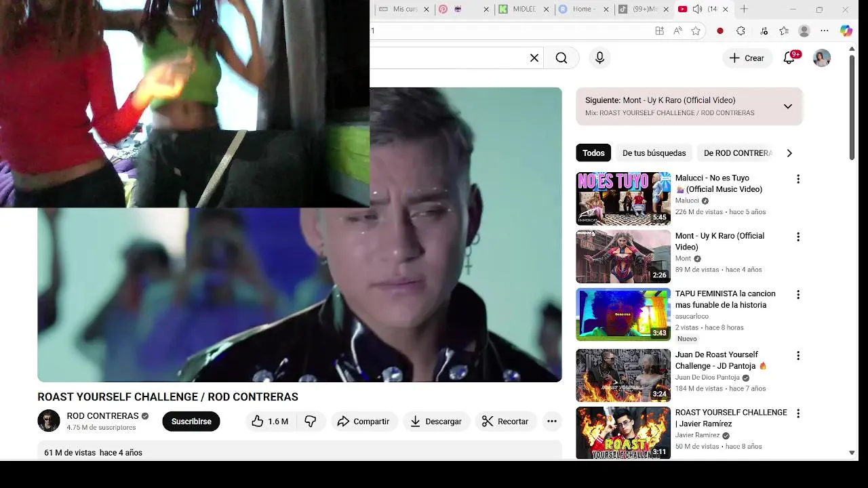Like the video with the thumbs-up (1.6 M)
Image resolution: width=868 pixels, height=488 pixels.
click(x=270, y=422)
